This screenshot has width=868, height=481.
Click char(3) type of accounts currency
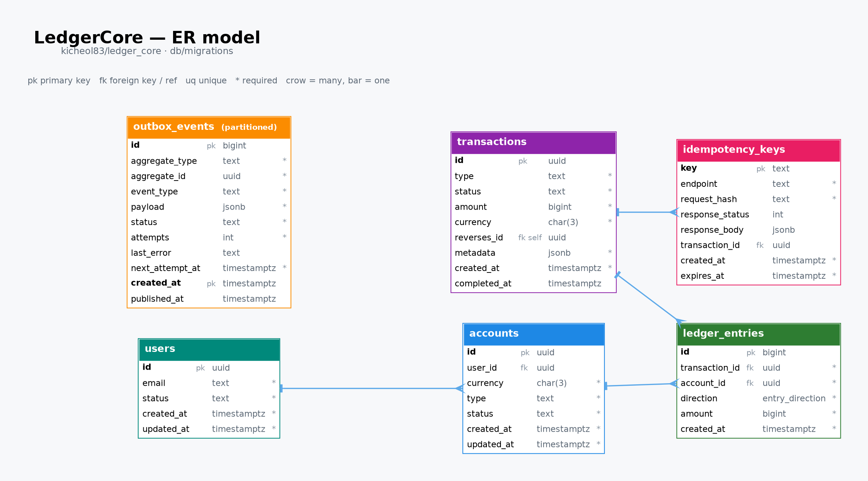point(552,383)
